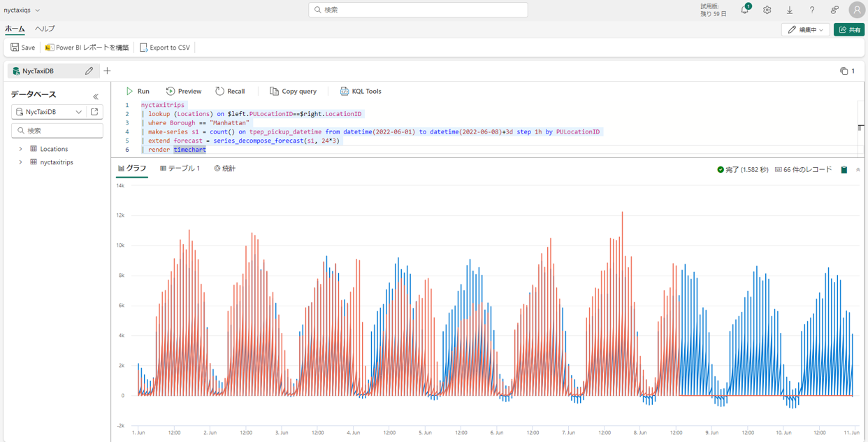This screenshot has width=868, height=442.
Task: Open the settings gear icon
Action: 767,10
